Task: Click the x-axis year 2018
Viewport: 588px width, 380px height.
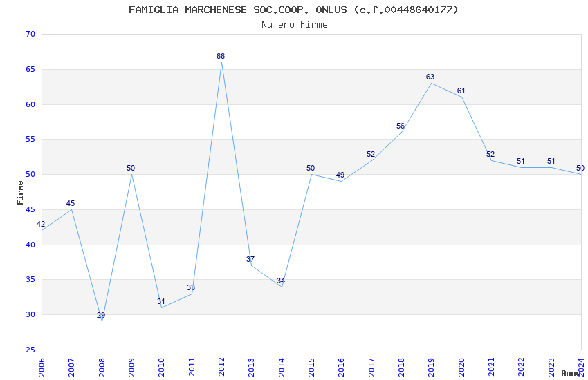Action: click(402, 368)
